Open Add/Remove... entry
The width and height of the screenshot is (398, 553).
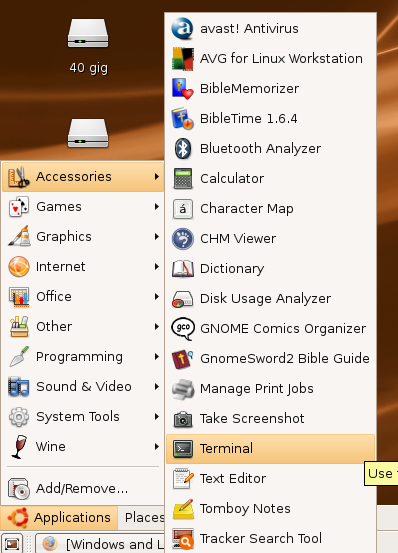click(x=83, y=488)
